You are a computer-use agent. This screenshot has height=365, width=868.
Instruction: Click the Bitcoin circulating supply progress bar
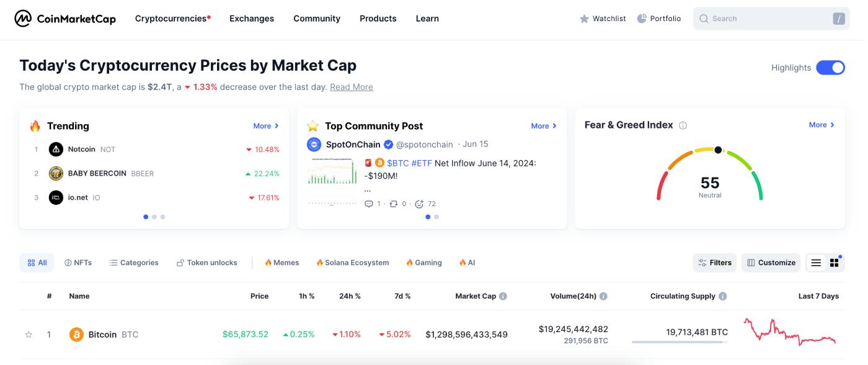[680, 342]
